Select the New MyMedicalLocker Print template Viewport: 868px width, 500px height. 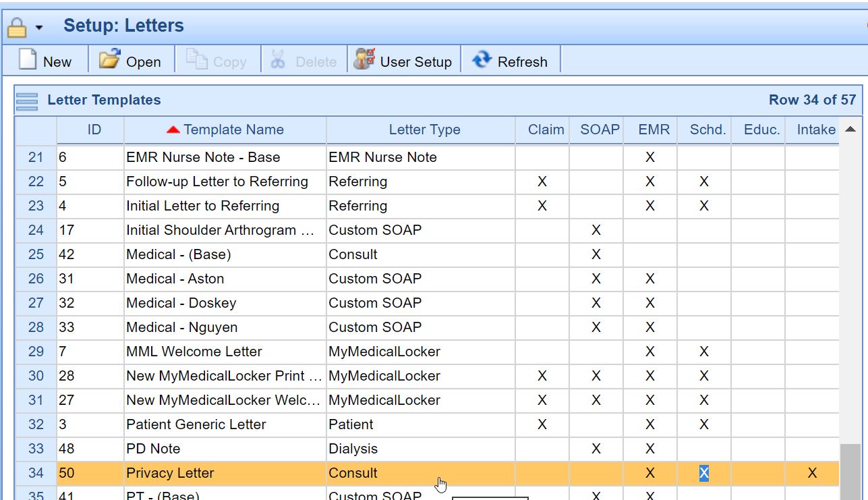[x=225, y=376]
